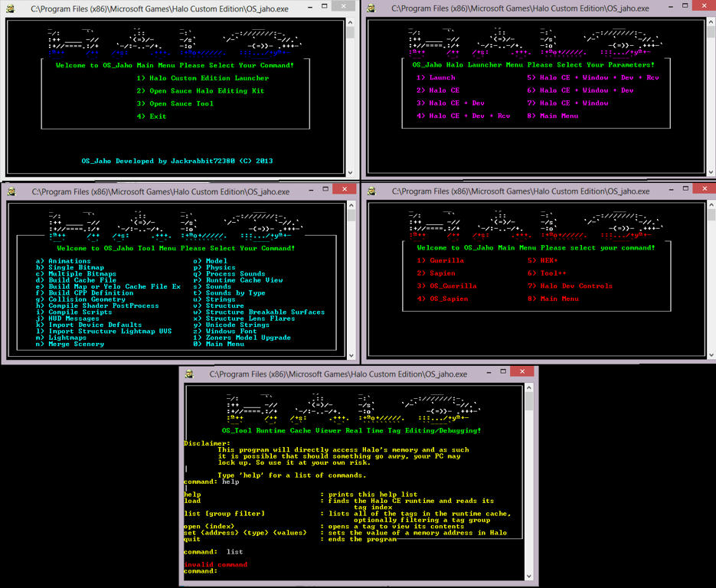Viewport: 716px width, 588px height.
Task: Select '5) Halo CE + Window + Dev + Rcv'
Action: click(x=593, y=77)
